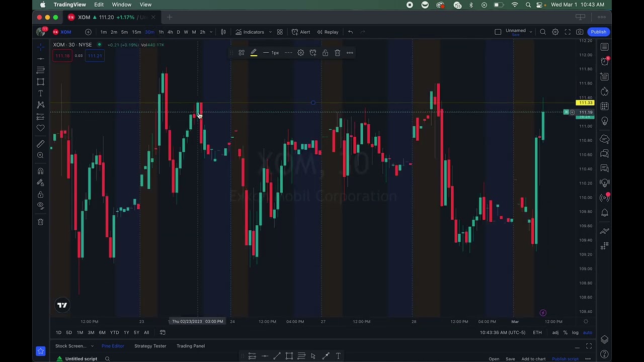This screenshot has height=362, width=644.
Task: Switch to the Strategy Tester tab
Action: tap(150, 346)
